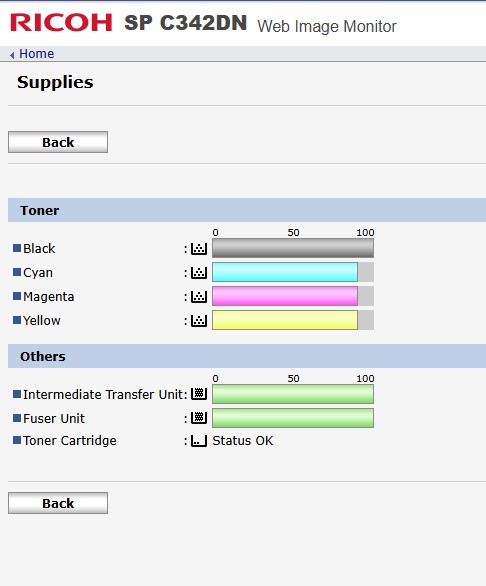The width and height of the screenshot is (486, 586).
Task: Click the RICOH logo
Action: (61, 22)
